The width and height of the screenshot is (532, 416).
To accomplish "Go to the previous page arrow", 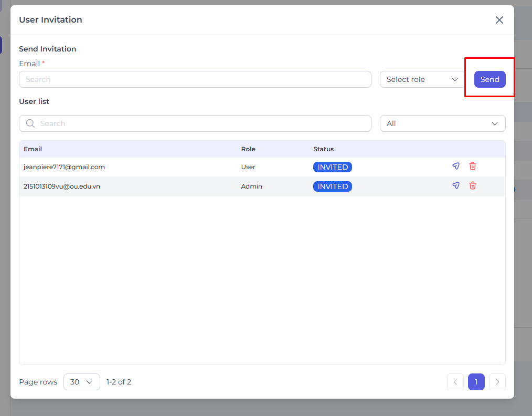I will coord(455,382).
